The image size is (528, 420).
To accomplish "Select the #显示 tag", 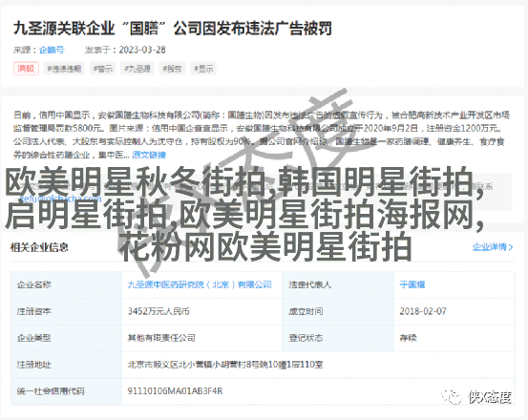I will [203, 69].
